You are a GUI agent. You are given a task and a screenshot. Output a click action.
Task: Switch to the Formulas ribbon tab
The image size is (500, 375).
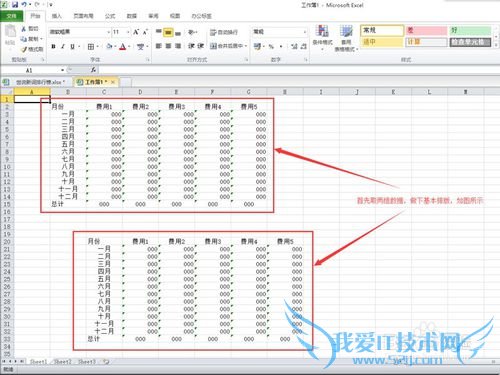pyautogui.click(x=110, y=16)
